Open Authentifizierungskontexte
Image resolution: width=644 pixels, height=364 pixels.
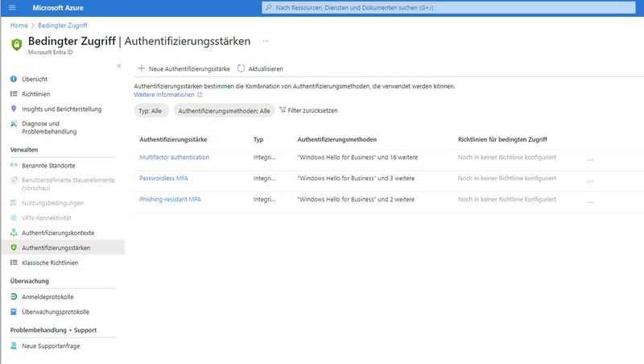click(x=58, y=233)
